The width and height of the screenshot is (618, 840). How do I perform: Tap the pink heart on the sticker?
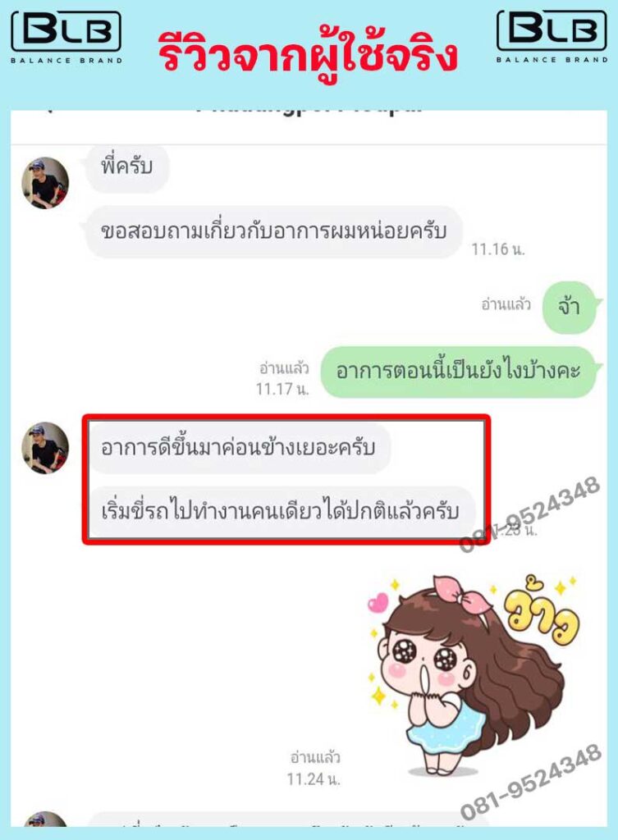tap(378, 602)
